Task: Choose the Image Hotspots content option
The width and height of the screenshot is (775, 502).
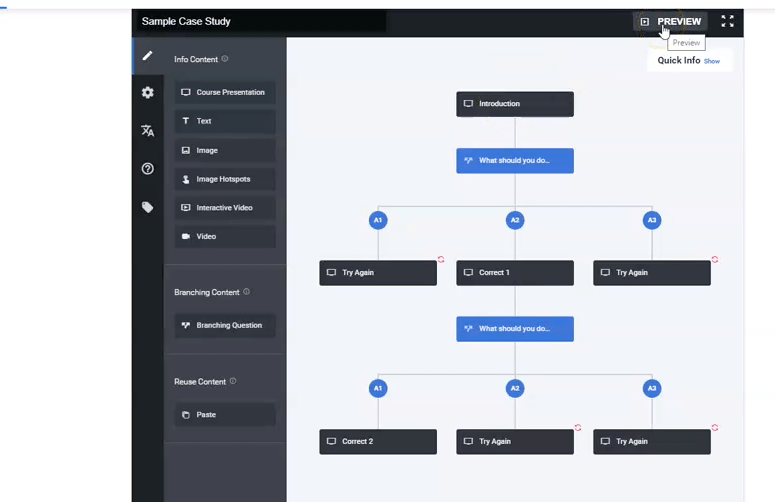Action: (x=224, y=179)
